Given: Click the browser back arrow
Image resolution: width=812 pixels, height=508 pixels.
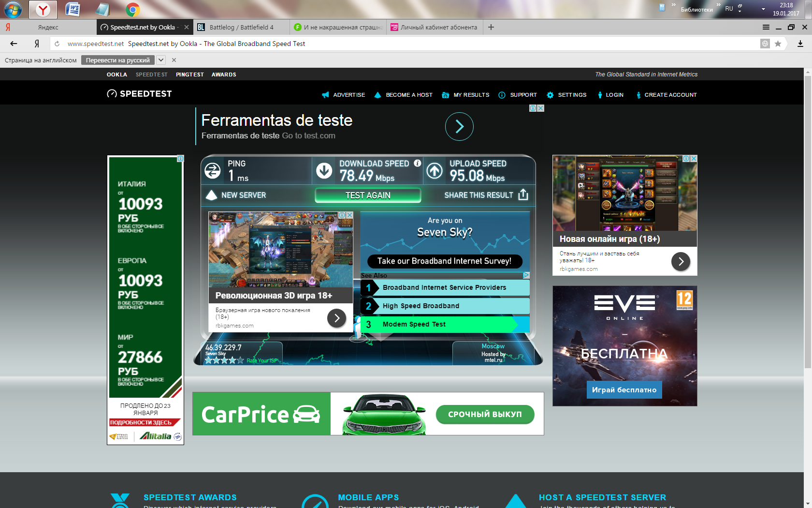Looking at the screenshot, I should pos(14,44).
